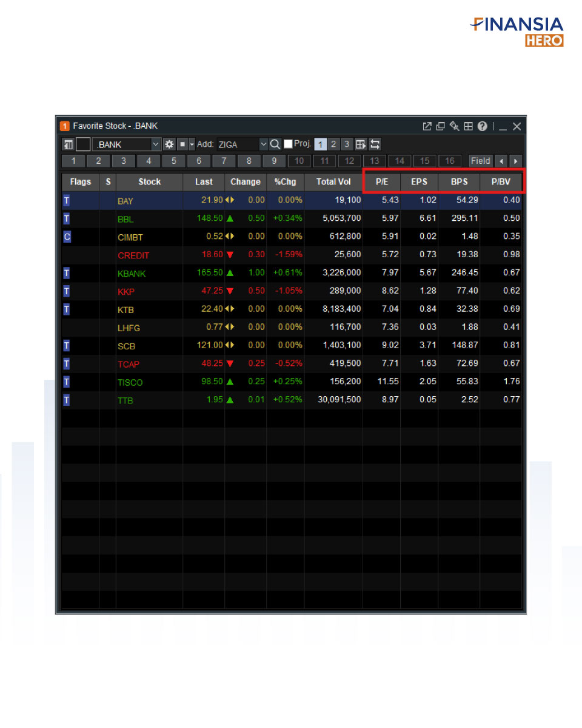
Task: Switch to favorite tab 16
Action: (450, 161)
